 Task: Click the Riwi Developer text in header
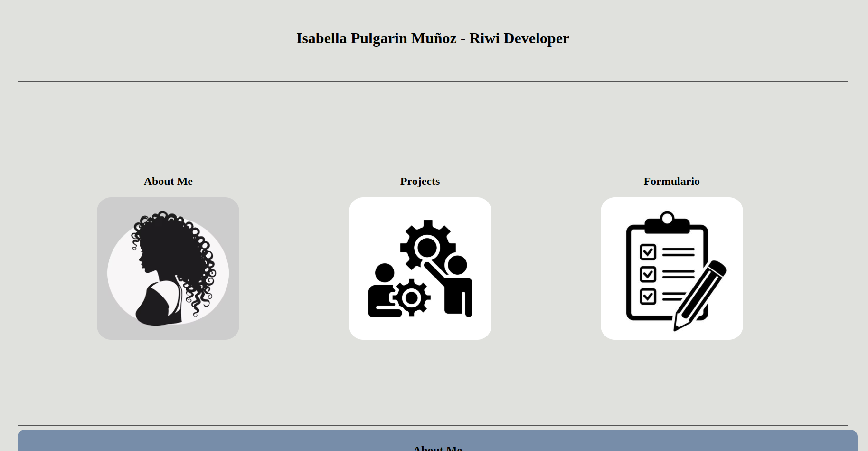519,38
